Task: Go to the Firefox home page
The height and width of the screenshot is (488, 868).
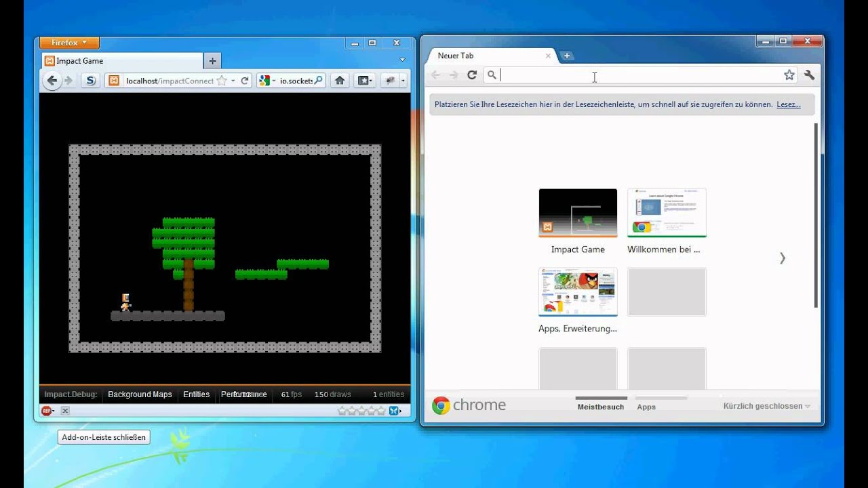Action: point(340,81)
